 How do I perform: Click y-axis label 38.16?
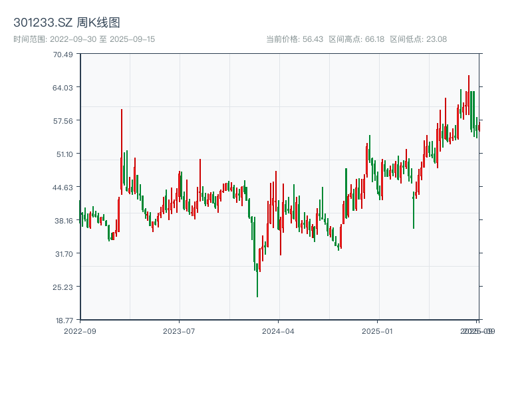pyautogui.click(x=64, y=221)
